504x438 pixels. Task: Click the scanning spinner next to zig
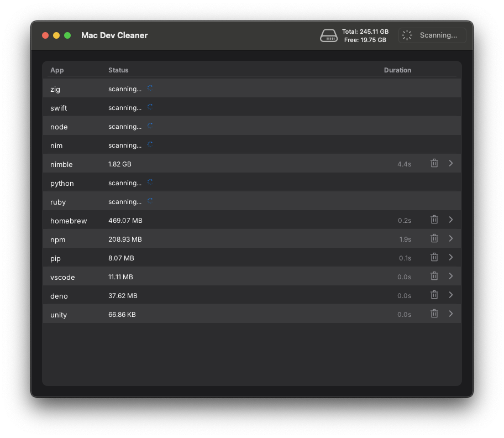149,87
